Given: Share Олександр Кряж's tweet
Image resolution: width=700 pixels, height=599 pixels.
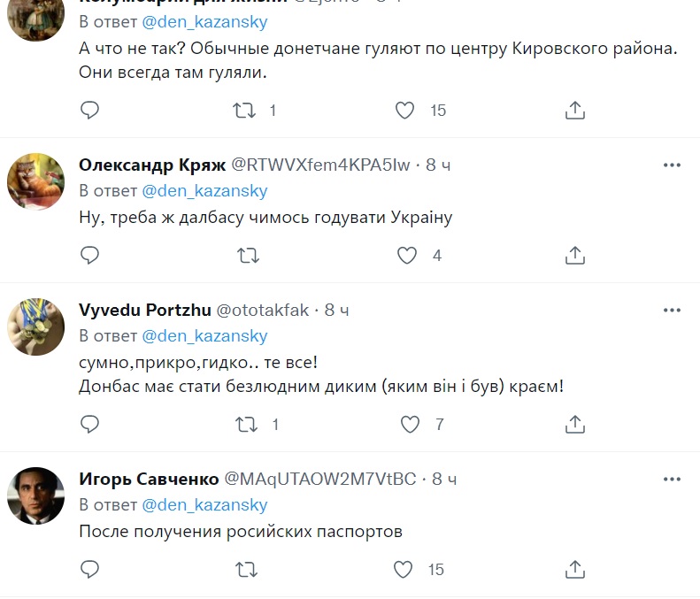Looking at the screenshot, I should pyautogui.click(x=574, y=256).
